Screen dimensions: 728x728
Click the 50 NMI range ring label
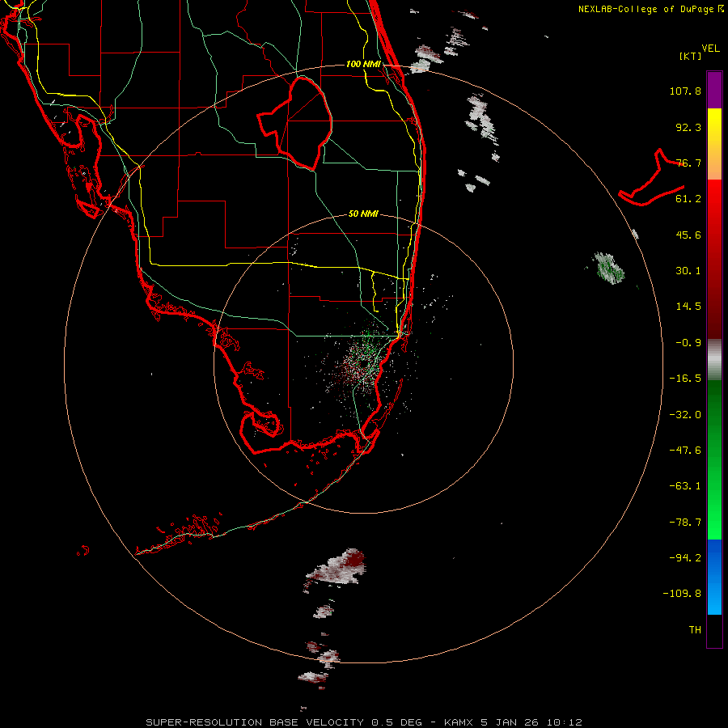tap(363, 214)
